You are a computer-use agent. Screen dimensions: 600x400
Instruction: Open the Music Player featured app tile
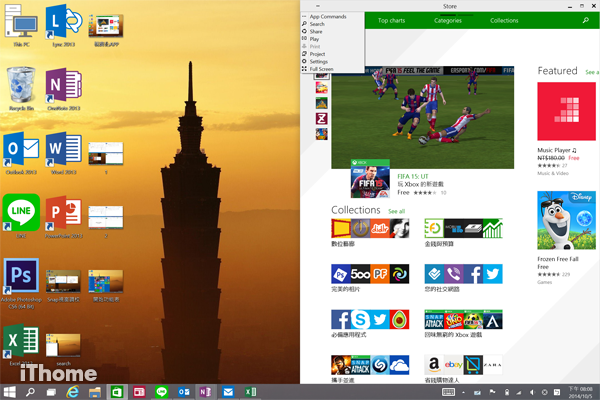pyautogui.click(x=566, y=111)
